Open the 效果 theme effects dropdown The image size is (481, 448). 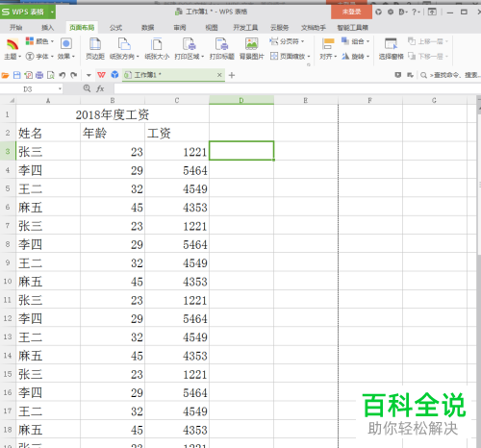(66, 49)
